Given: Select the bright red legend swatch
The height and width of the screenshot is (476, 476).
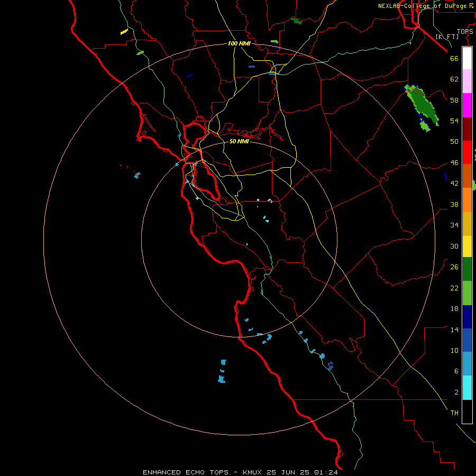Looking at the screenshot, I should (x=467, y=153).
